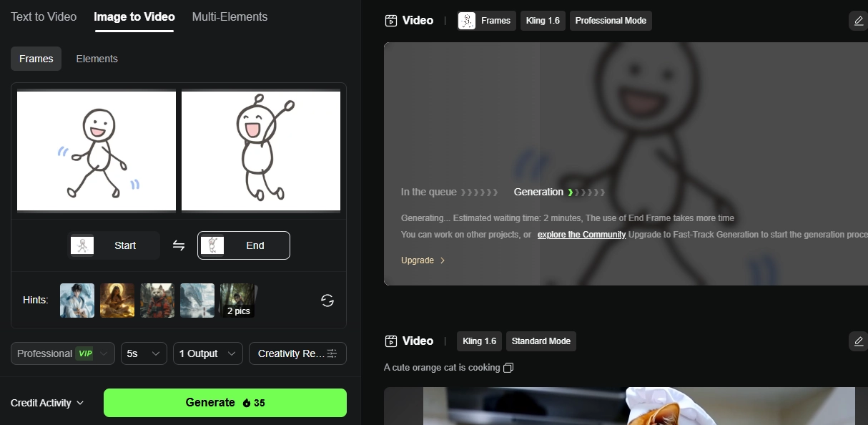Open the Creativity Relevance settings icon
This screenshot has height=425, width=868.
(331, 353)
